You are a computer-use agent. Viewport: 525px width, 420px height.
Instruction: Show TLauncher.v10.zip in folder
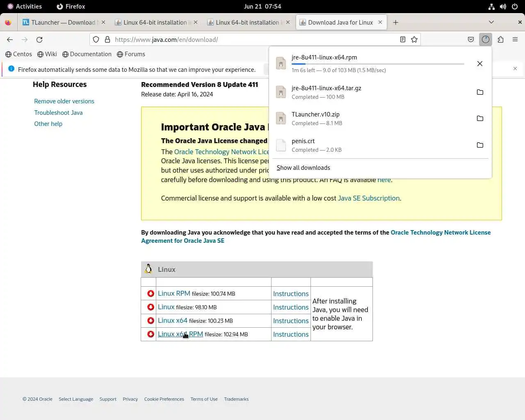[480, 119]
